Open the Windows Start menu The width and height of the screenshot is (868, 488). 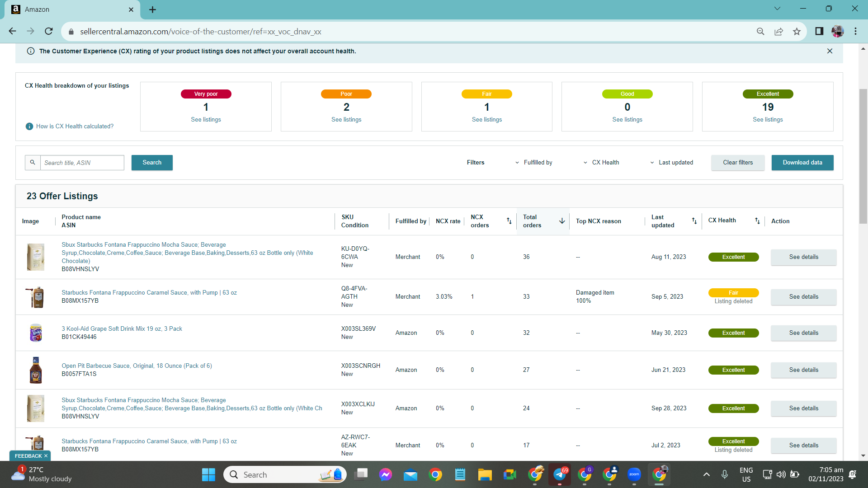click(x=208, y=474)
